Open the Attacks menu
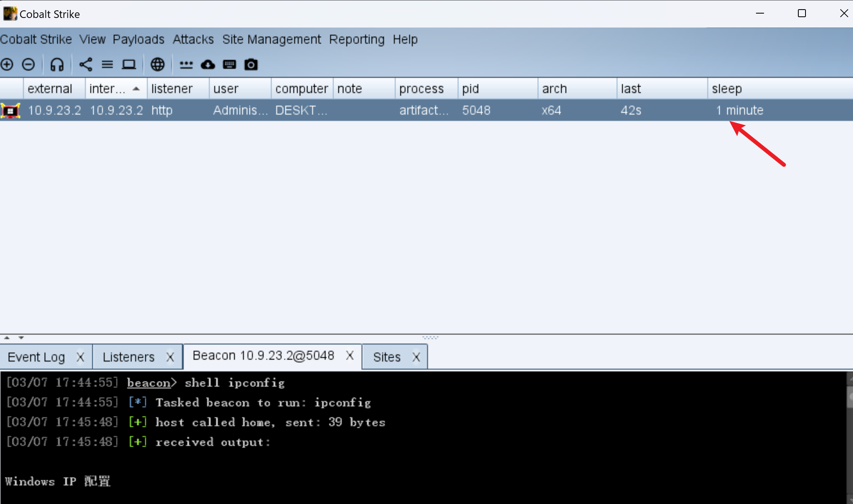853x504 pixels. (x=193, y=39)
